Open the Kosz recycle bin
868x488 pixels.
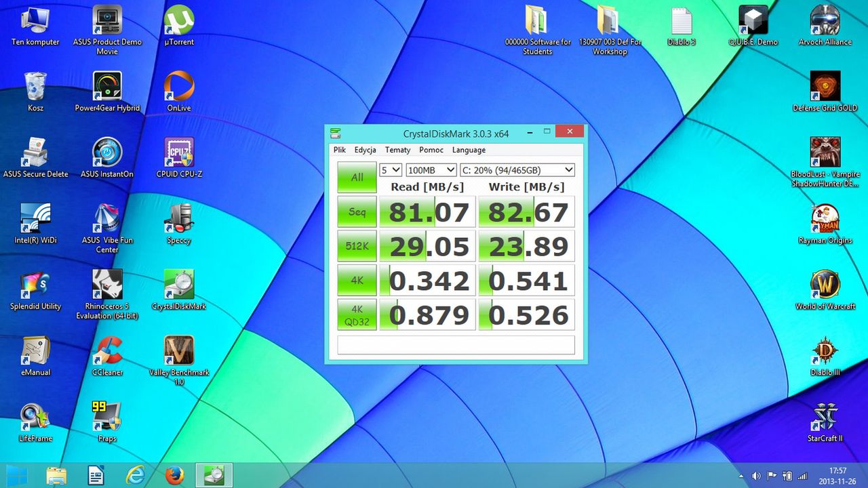pyautogui.click(x=35, y=93)
